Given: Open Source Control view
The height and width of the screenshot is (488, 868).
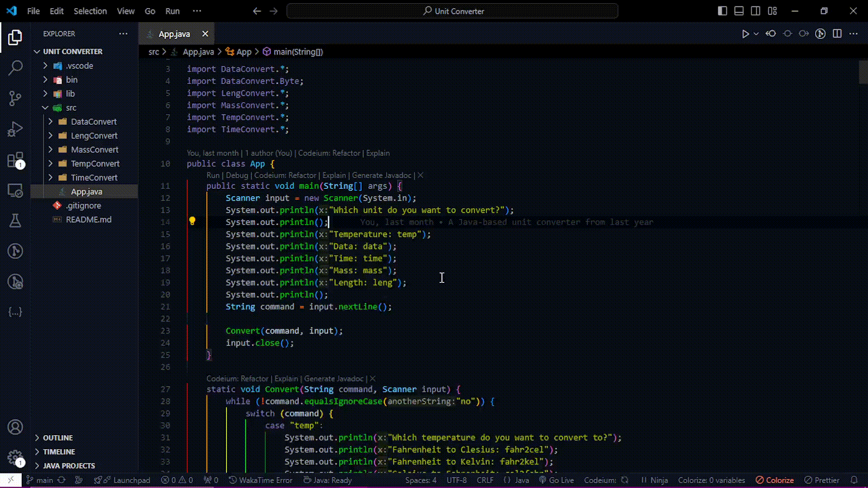Looking at the screenshot, I should 15,99.
